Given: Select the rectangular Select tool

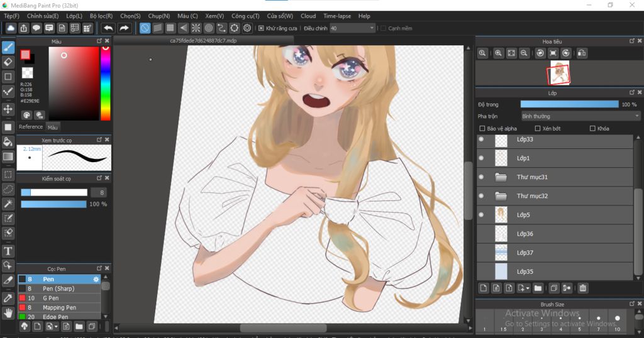Looking at the screenshot, I should pos(8,174).
